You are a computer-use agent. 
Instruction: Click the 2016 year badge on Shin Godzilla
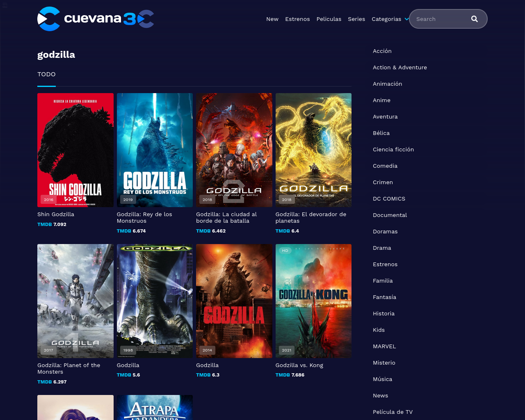[x=49, y=200]
